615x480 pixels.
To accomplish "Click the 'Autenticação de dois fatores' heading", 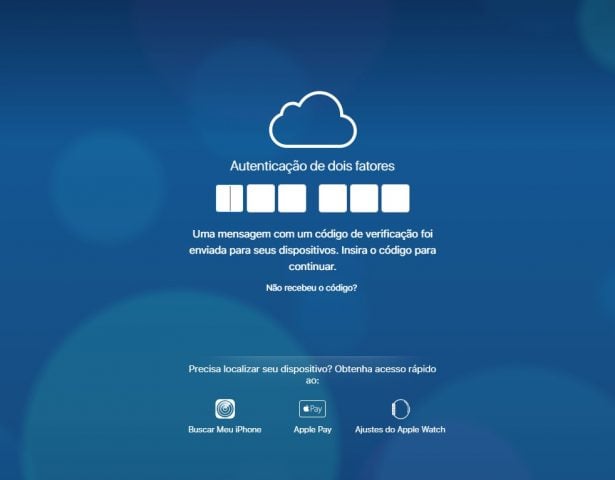I will (x=312, y=166).
